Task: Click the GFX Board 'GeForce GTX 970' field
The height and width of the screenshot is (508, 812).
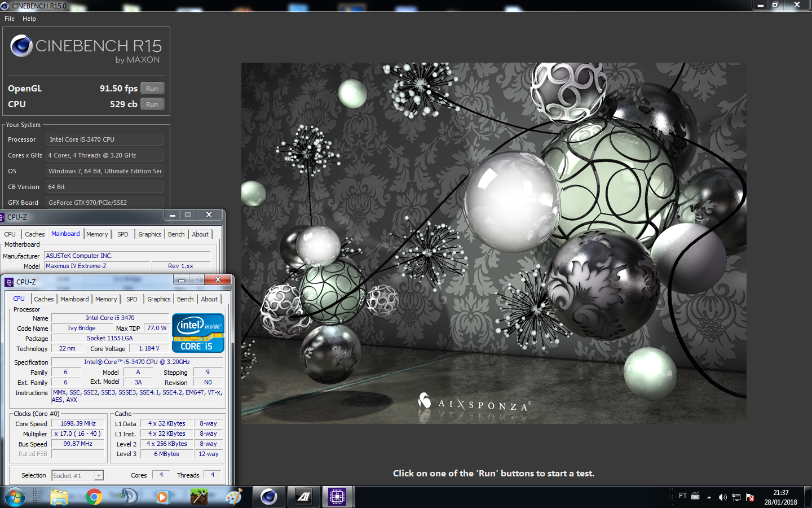Action: click(x=105, y=203)
